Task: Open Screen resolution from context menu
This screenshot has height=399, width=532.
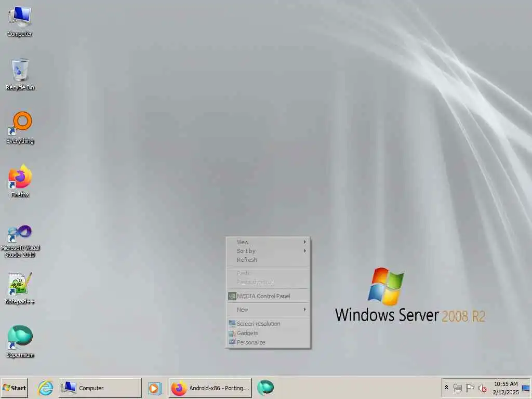Action: (x=268, y=323)
